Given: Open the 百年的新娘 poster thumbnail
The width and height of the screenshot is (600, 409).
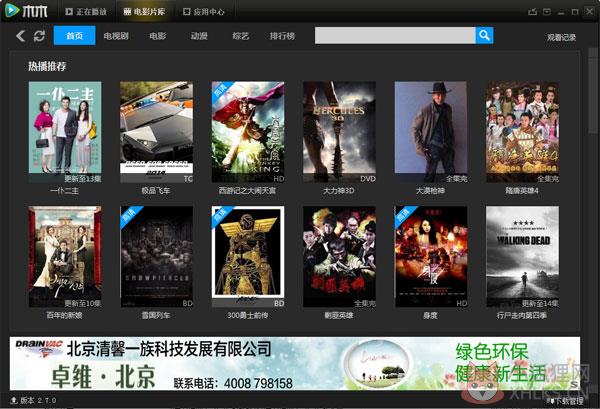Looking at the screenshot, I should tap(65, 257).
